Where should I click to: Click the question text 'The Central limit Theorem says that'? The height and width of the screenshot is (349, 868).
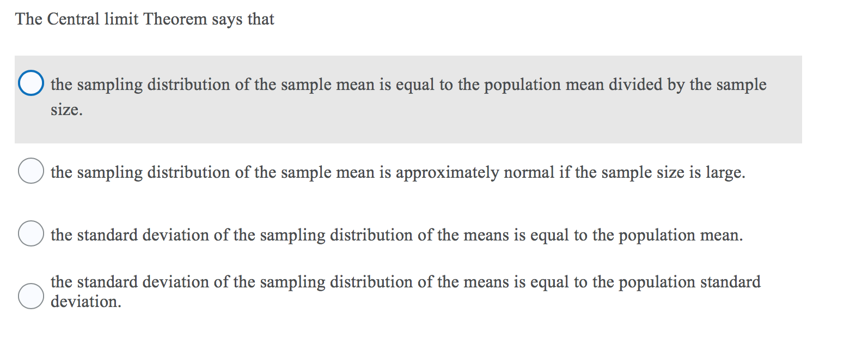pyautogui.click(x=144, y=19)
